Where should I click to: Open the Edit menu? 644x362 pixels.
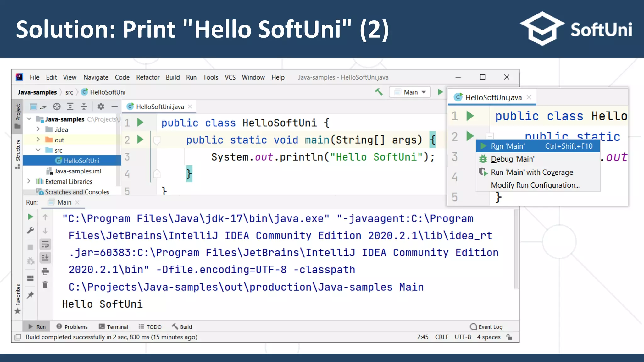[x=51, y=77]
